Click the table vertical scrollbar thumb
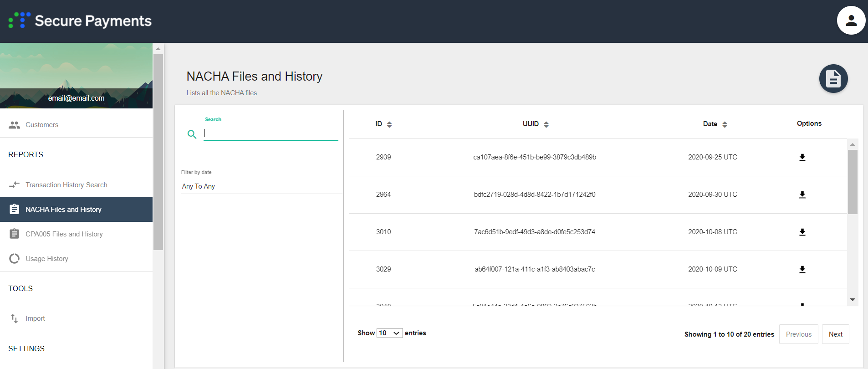The height and width of the screenshot is (369, 868). pyautogui.click(x=853, y=182)
